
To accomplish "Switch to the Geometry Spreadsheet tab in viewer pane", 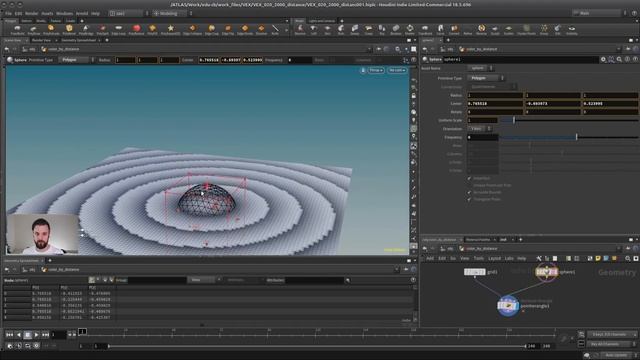I will pos(78,40).
